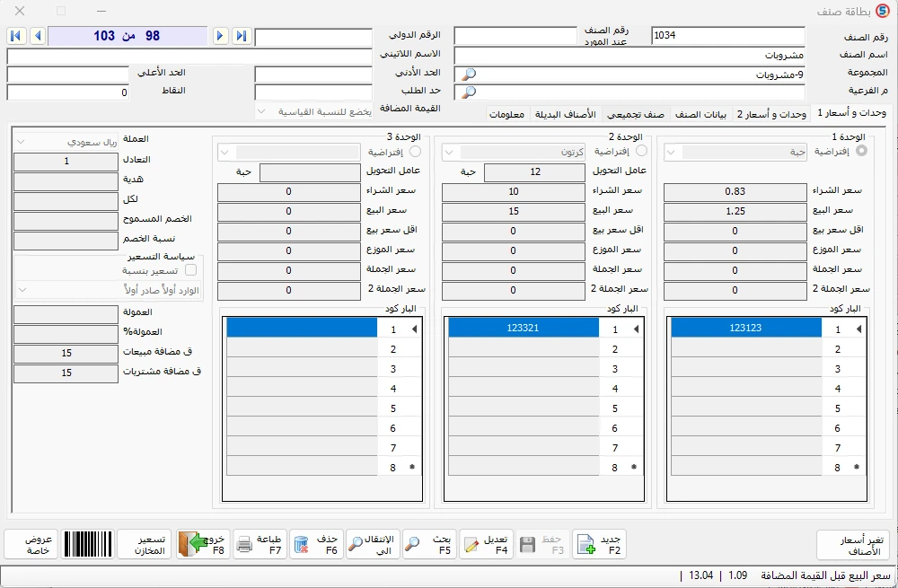The image size is (898, 588).
Task: Click the minimum limit (الحد الأدنى) field
Action: tap(313, 75)
